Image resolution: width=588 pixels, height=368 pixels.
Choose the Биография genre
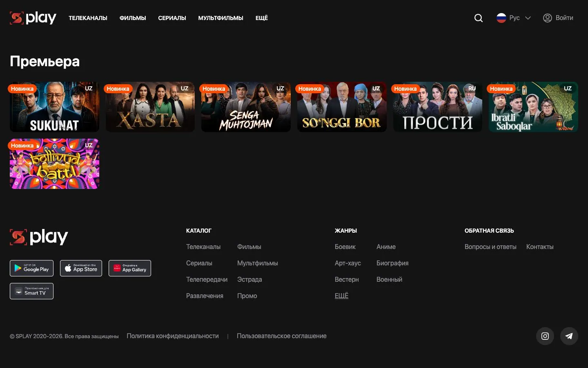tap(392, 263)
